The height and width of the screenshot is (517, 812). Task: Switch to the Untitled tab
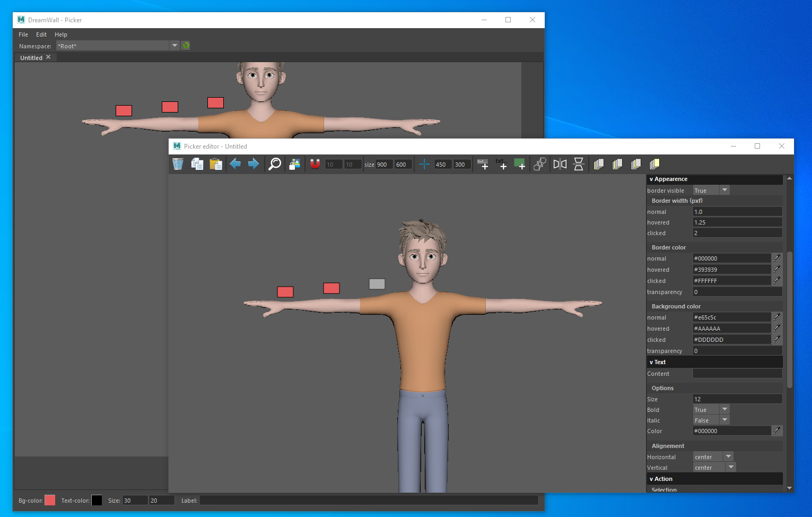click(31, 57)
